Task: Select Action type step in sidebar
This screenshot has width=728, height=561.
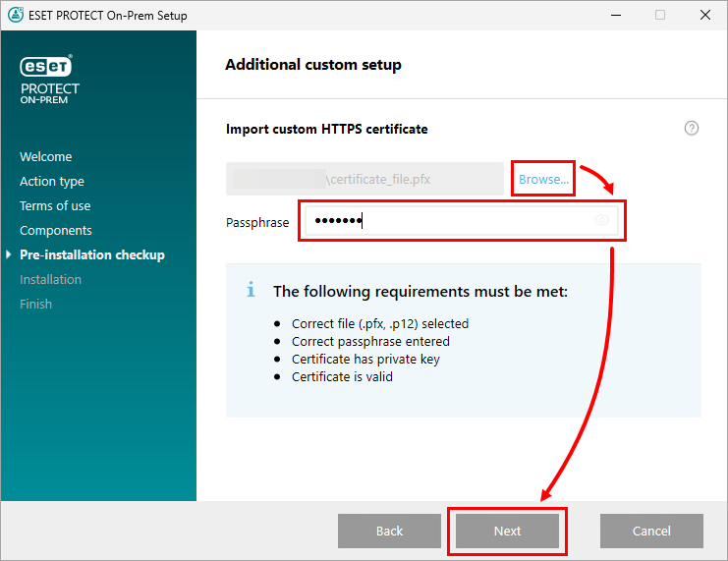Action: coord(52,182)
